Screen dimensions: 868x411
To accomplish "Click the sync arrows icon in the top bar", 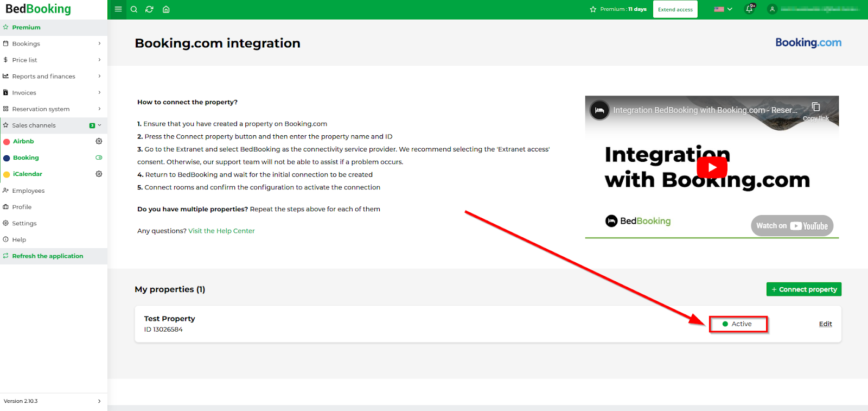I will point(150,9).
